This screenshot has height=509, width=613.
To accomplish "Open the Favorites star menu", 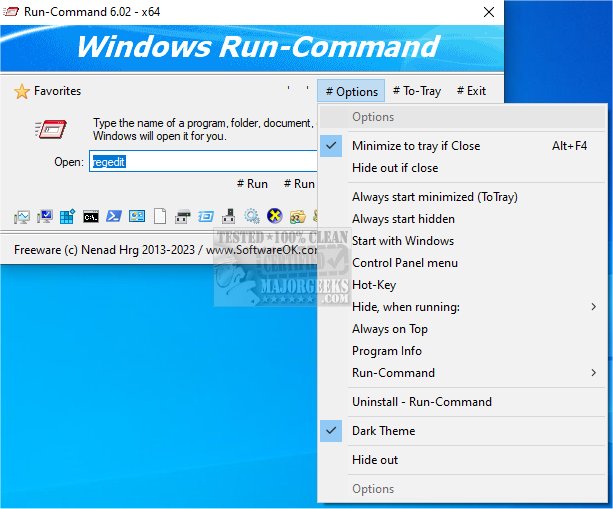I will click(47, 91).
